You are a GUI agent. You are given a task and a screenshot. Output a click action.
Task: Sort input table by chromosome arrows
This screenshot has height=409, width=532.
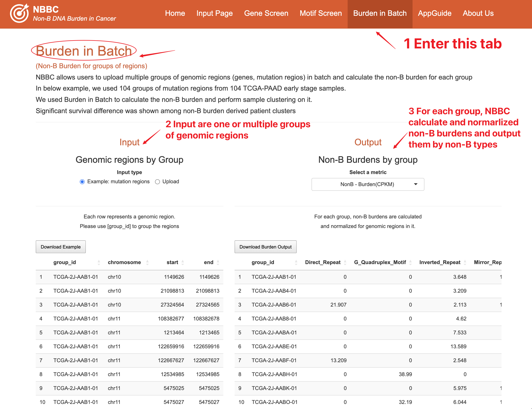click(147, 262)
